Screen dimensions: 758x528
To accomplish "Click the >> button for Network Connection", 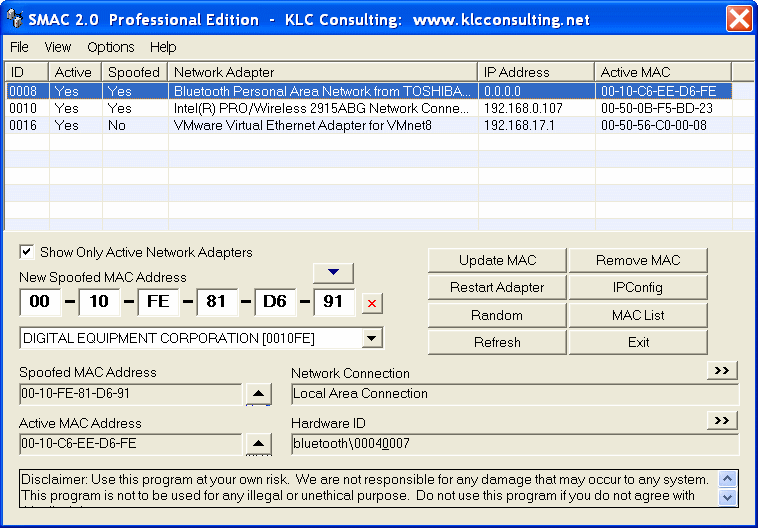I will [x=722, y=371].
